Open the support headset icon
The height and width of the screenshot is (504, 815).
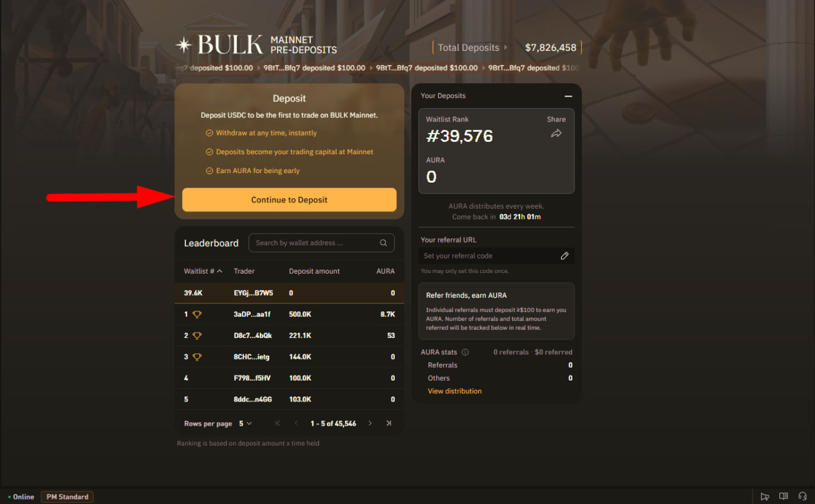click(x=802, y=496)
